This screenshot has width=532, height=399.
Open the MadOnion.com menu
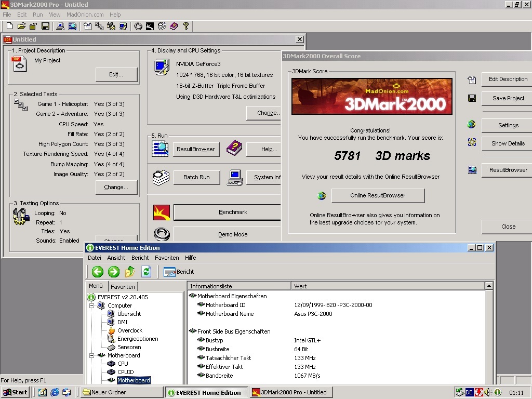(85, 15)
